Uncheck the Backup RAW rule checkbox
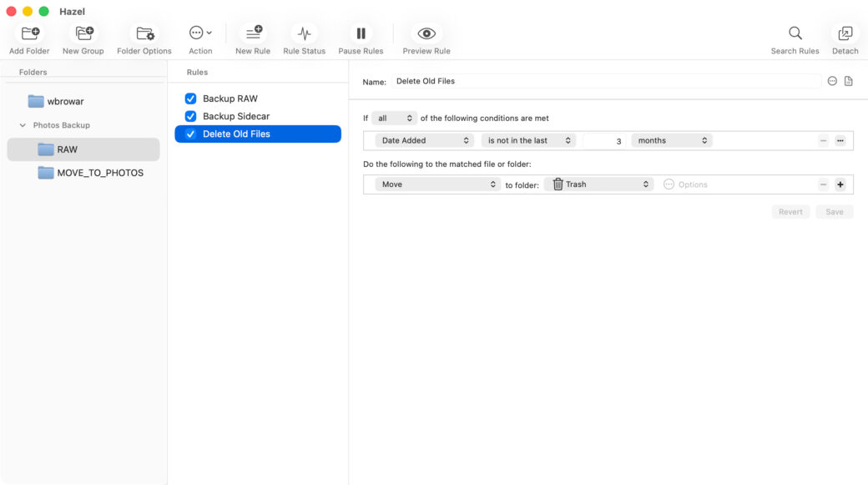 pyautogui.click(x=190, y=99)
